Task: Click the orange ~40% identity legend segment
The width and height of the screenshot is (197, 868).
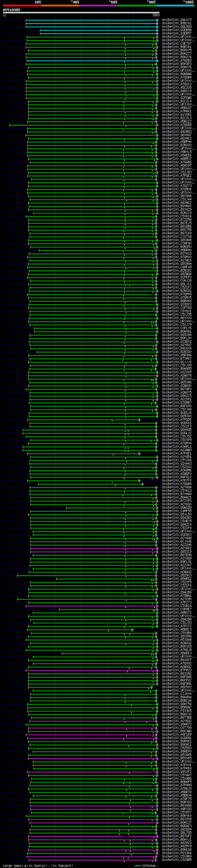Action: [x=60, y=6]
